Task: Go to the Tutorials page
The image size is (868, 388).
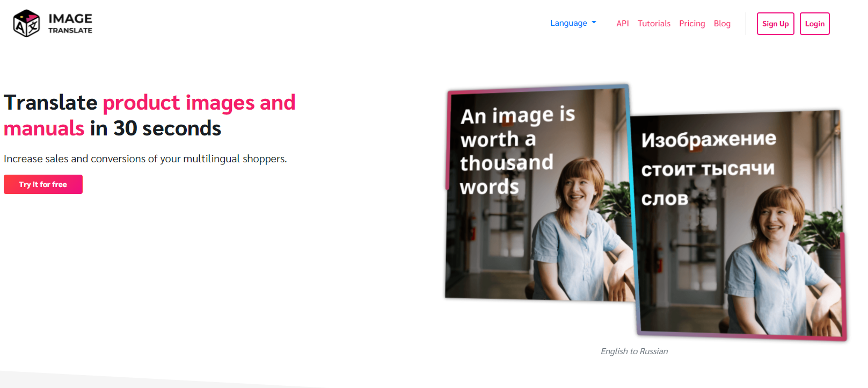Action: click(x=654, y=24)
